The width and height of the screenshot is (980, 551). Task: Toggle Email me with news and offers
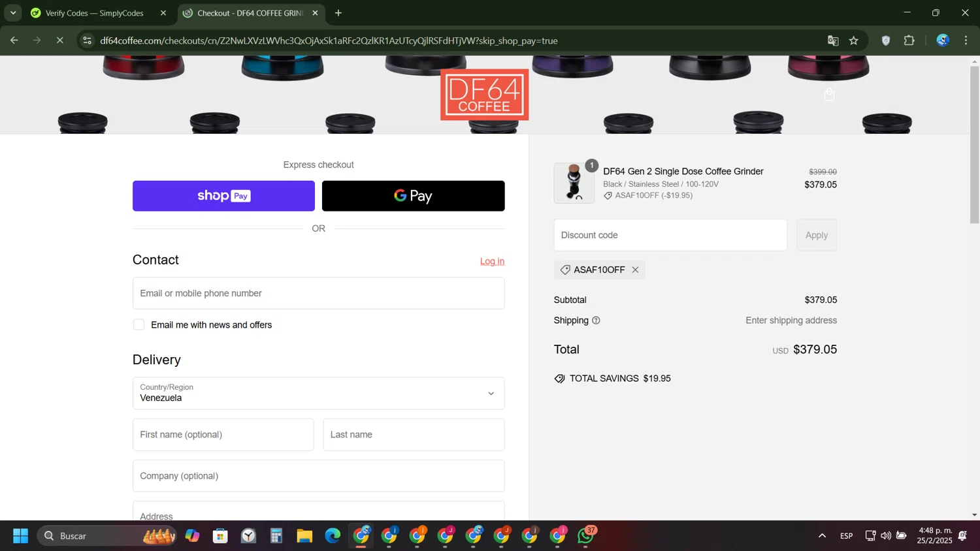[x=139, y=324]
